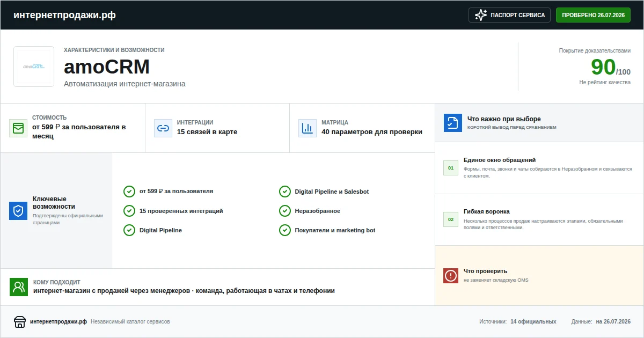
Task: Click the ПРОВЕРЕНО 26.07.2026 green badge
Action: [593, 15]
